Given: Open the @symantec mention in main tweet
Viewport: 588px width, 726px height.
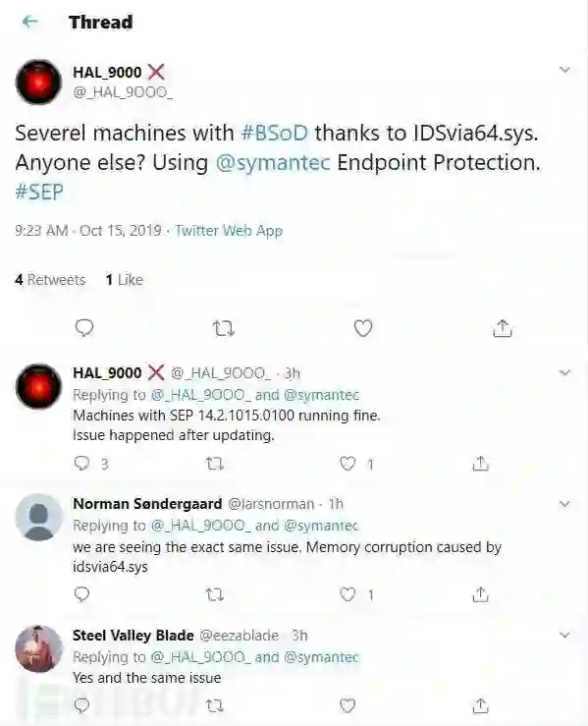Looking at the screenshot, I should (273, 163).
